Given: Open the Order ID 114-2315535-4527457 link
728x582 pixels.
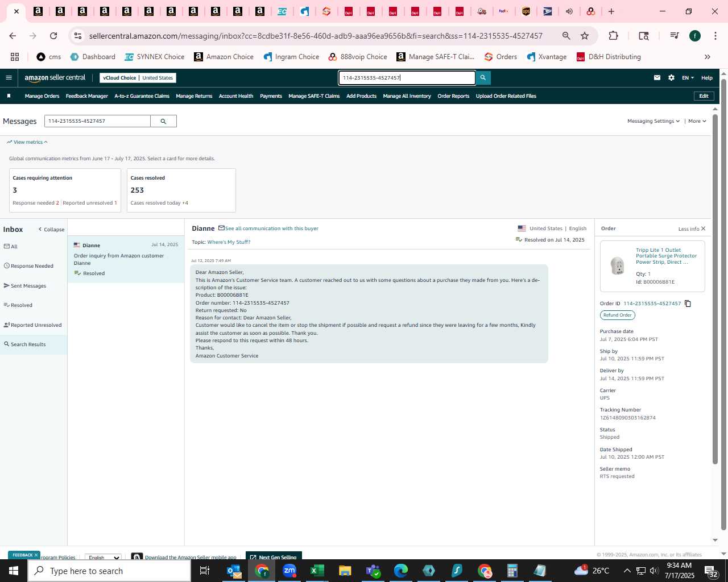Looking at the screenshot, I should [652, 304].
